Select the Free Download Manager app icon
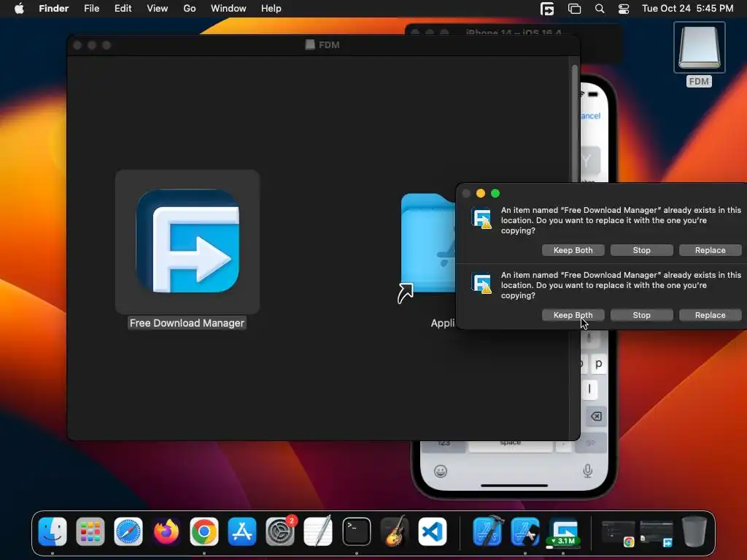Viewport: 747px width, 560px height. coord(187,241)
